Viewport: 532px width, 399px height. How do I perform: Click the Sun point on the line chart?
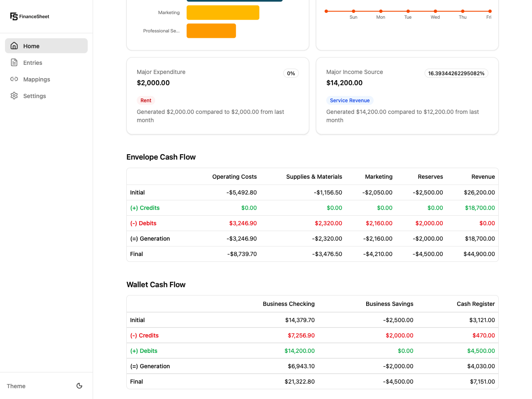click(353, 11)
